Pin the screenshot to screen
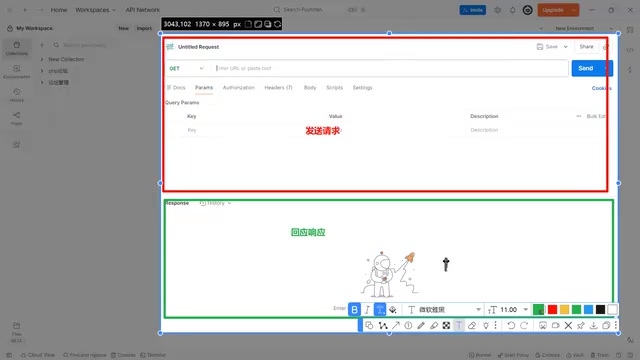 [581, 325]
